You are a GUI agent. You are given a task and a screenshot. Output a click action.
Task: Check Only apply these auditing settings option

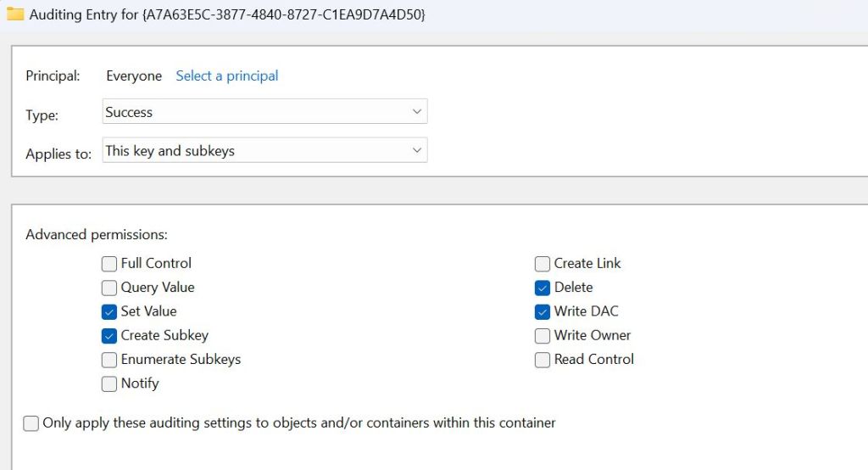pyautogui.click(x=31, y=423)
